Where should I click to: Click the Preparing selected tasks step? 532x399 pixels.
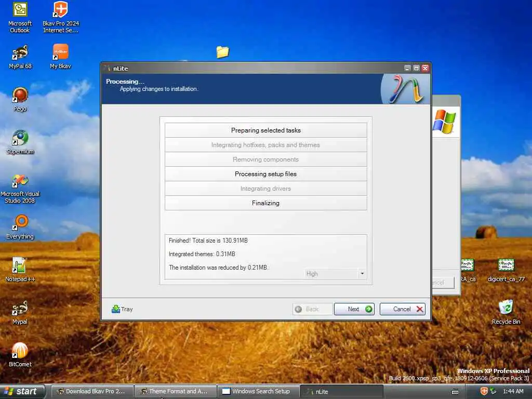click(265, 130)
